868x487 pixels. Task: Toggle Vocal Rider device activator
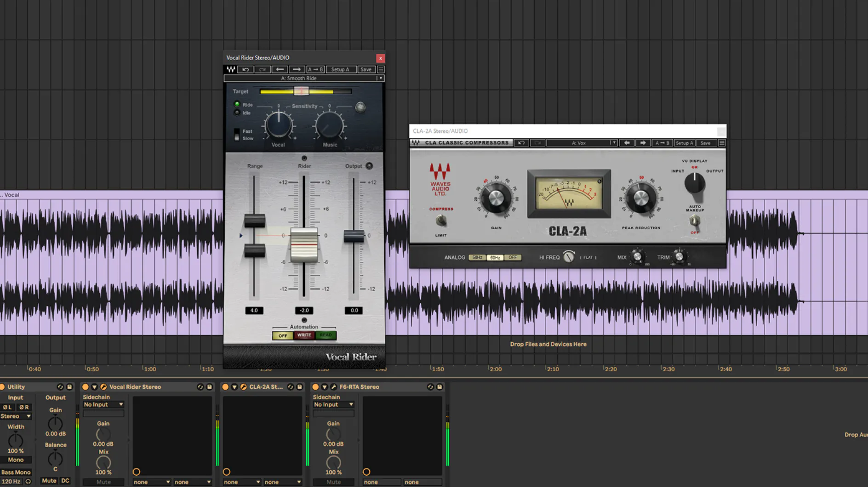point(85,387)
